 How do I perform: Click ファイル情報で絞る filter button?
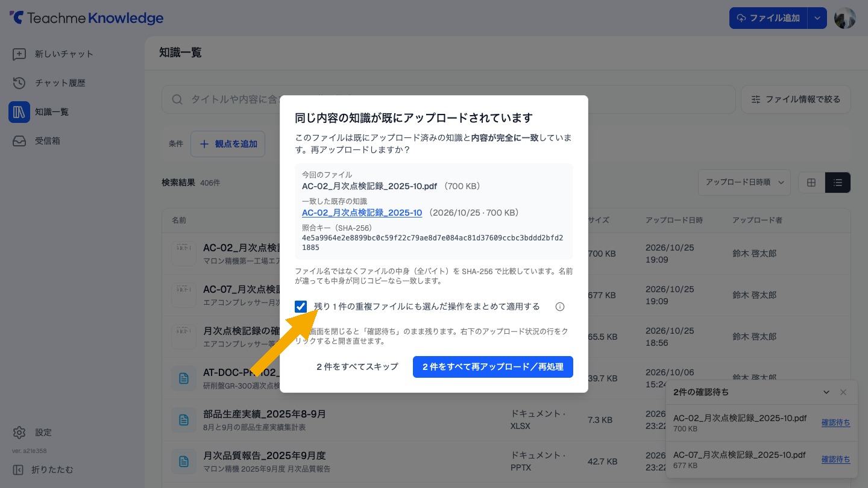pos(796,99)
